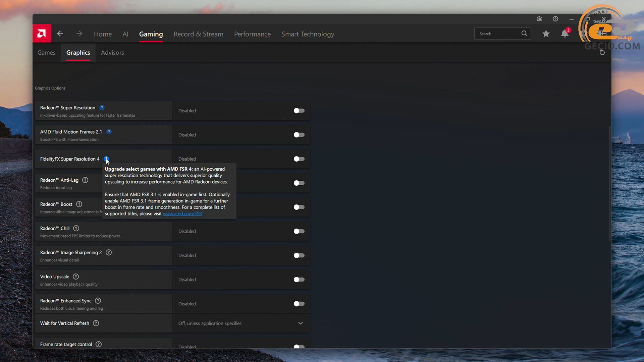Switch to Advisors sub-tab
The height and width of the screenshot is (362, 644).
click(x=112, y=53)
